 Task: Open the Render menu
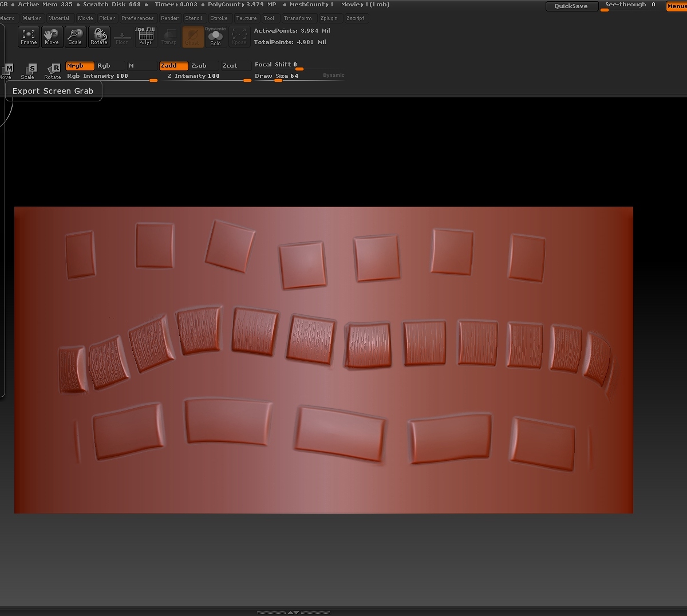[170, 18]
